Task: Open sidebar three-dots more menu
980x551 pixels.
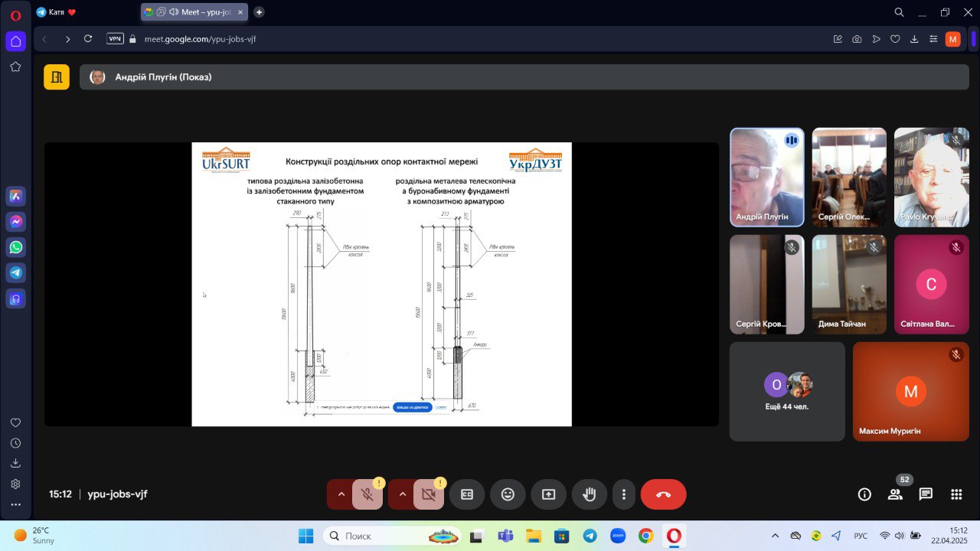Action: (15, 504)
